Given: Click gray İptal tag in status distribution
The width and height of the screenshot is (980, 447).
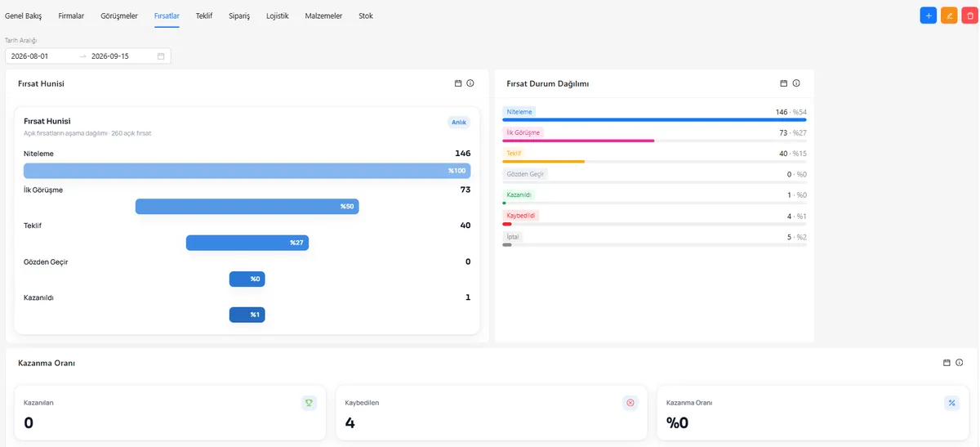Looking at the screenshot, I should (513, 237).
